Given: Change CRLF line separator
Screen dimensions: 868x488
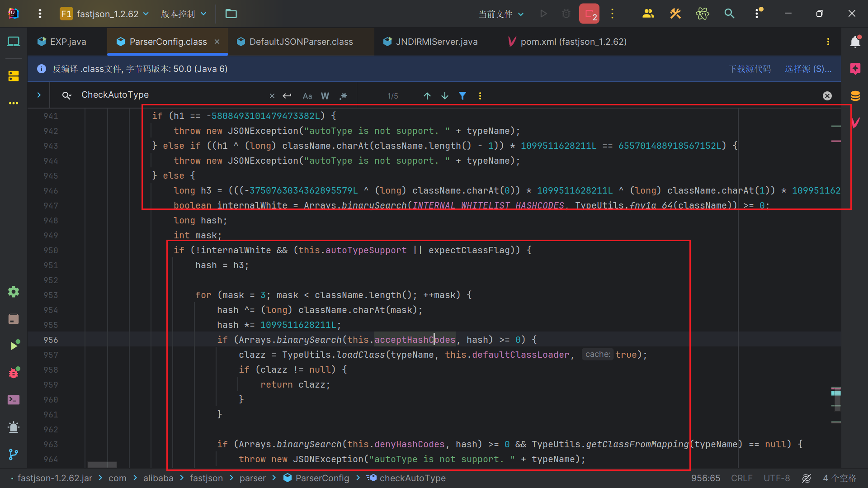Looking at the screenshot, I should click(741, 478).
